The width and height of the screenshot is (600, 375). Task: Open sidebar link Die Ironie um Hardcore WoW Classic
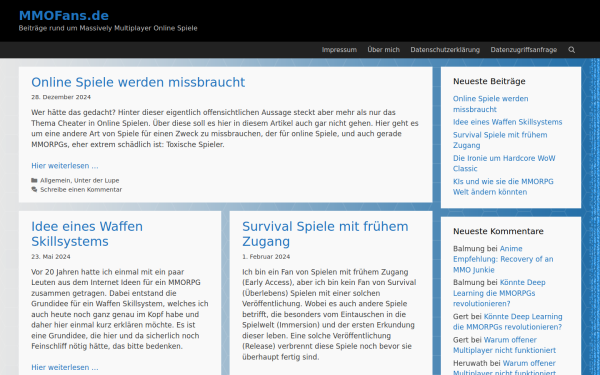pos(504,163)
